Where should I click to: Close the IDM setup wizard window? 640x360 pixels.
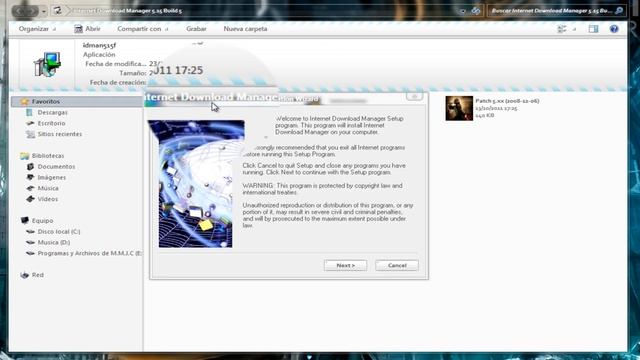414,96
